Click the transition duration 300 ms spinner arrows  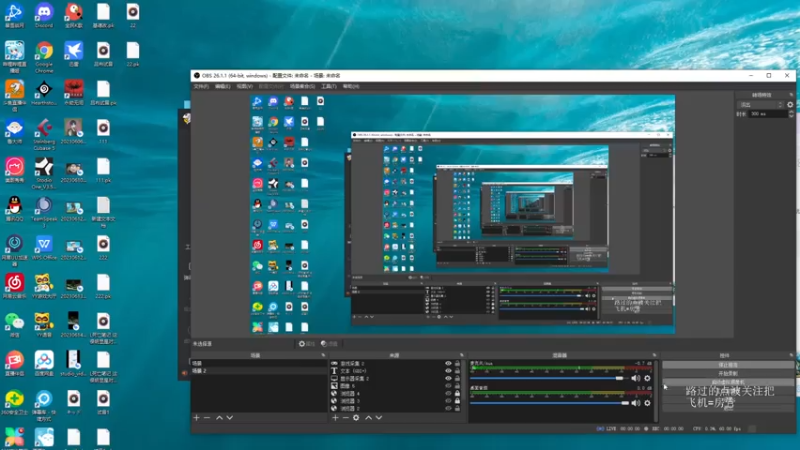(x=791, y=114)
